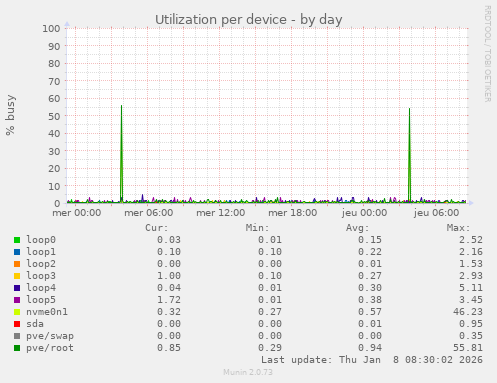This screenshot has height=383, width=497.
Task: Click the mer 00:00 time axis label
Action: click(x=77, y=213)
